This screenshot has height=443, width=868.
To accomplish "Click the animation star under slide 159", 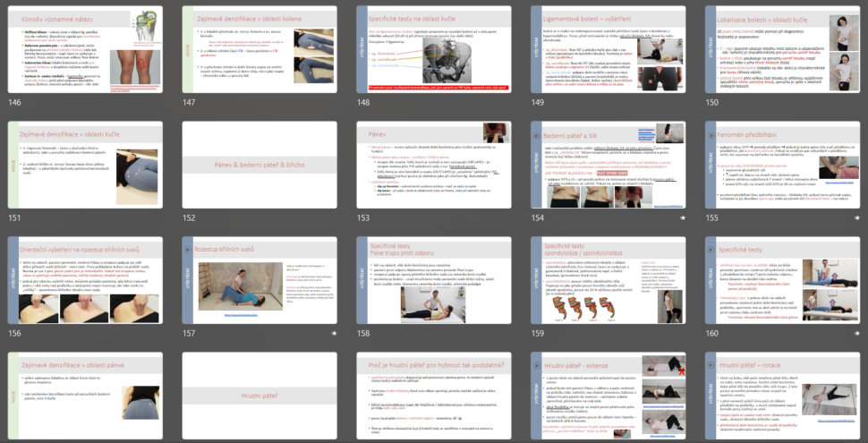I will (x=684, y=333).
